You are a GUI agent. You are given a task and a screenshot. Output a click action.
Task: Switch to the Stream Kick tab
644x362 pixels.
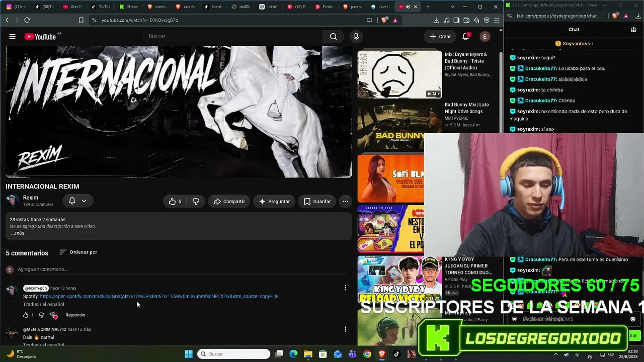pyautogui.click(x=129, y=7)
